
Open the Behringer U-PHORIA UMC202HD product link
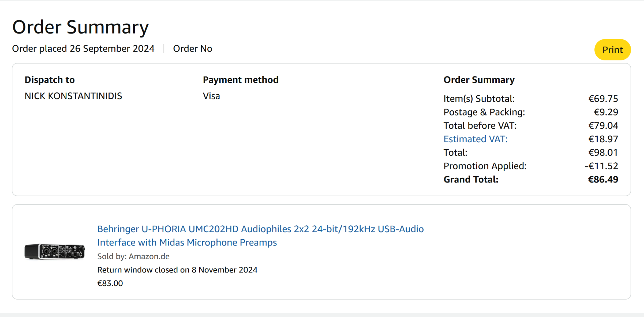260,235
